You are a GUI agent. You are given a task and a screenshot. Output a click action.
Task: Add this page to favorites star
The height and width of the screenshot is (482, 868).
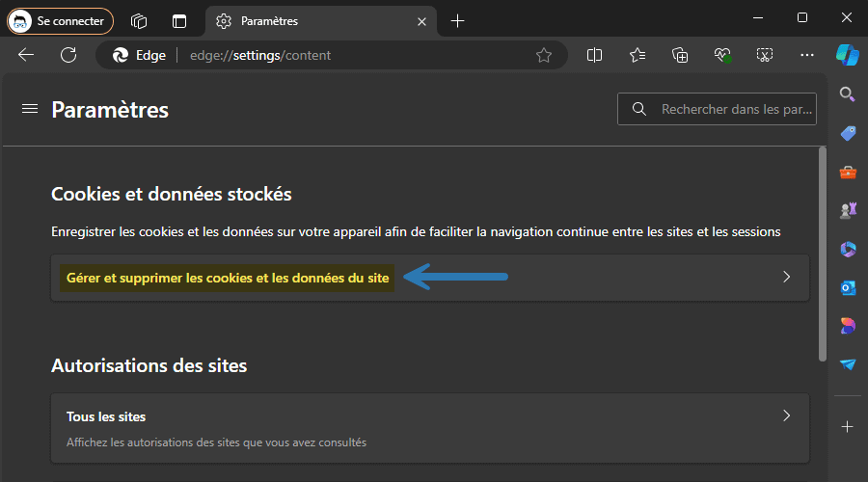[544, 55]
